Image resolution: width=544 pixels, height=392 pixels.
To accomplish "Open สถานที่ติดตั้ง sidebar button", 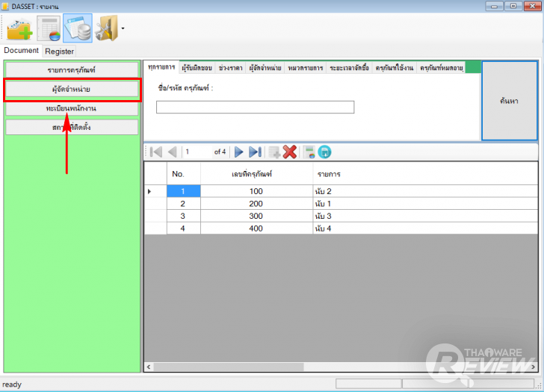I will point(72,127).
